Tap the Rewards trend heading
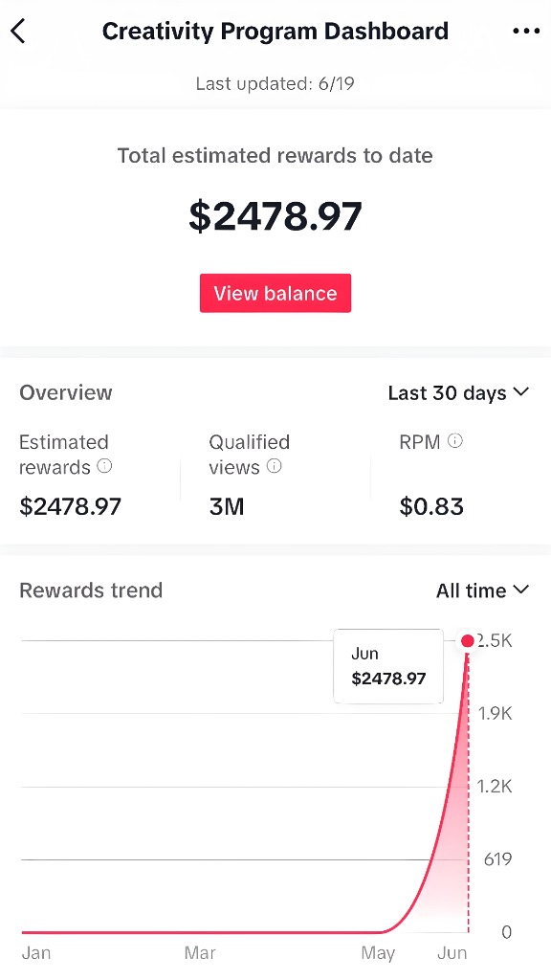Screen dimensions: 551x980 pyautogui.click(x=91, y=590)
